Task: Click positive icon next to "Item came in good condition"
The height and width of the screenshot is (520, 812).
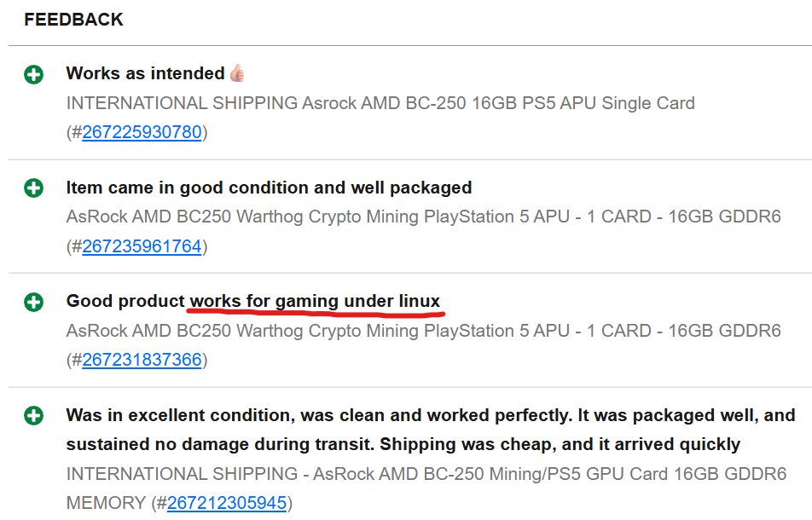Action: click(33, 188)
